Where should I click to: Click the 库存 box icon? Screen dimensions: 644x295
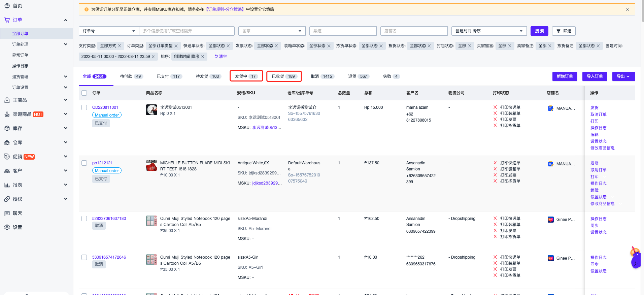click(x=7, y=129)
